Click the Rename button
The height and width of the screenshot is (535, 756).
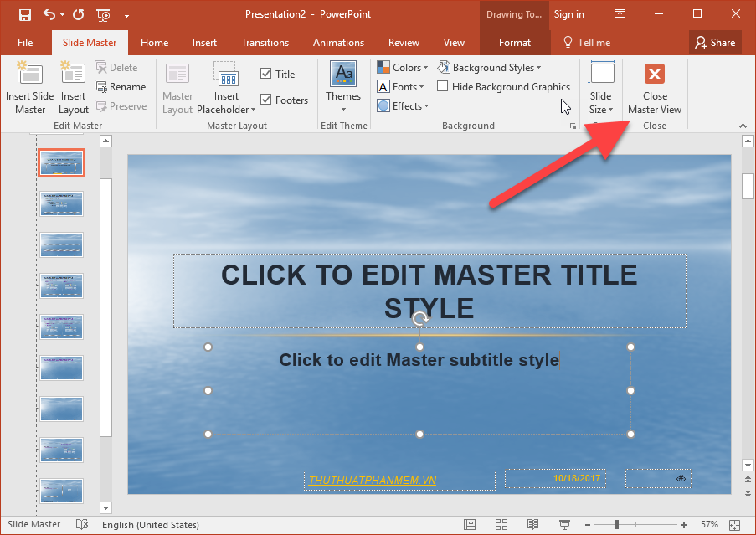[121, 86]
